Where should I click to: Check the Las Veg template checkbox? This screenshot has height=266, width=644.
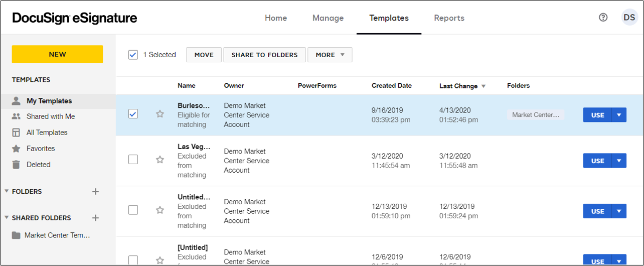(x=133, y=160)
